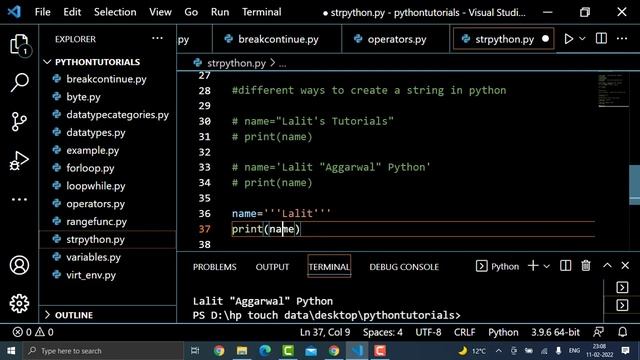Switch to DEBUG CONSOLE panel tab
Viewport: 640px width, 360px height.
pyautogui.click(x=404, y=267)
